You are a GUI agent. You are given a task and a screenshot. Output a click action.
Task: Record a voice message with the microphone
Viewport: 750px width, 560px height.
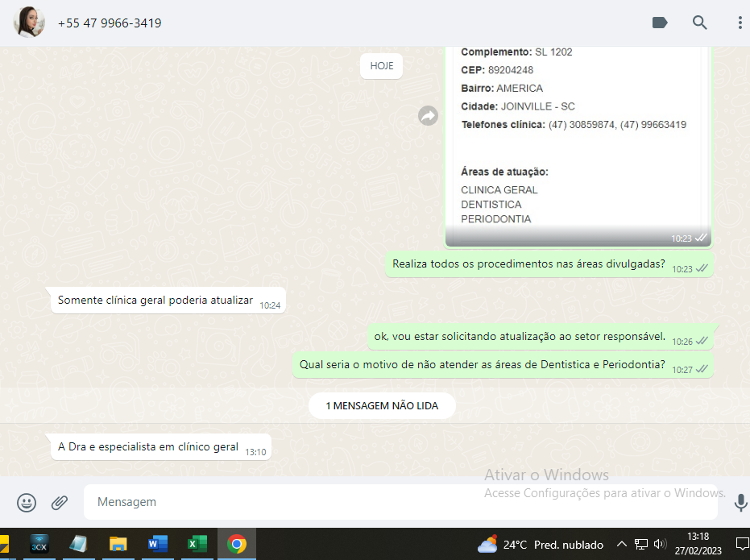click(740, 502)
